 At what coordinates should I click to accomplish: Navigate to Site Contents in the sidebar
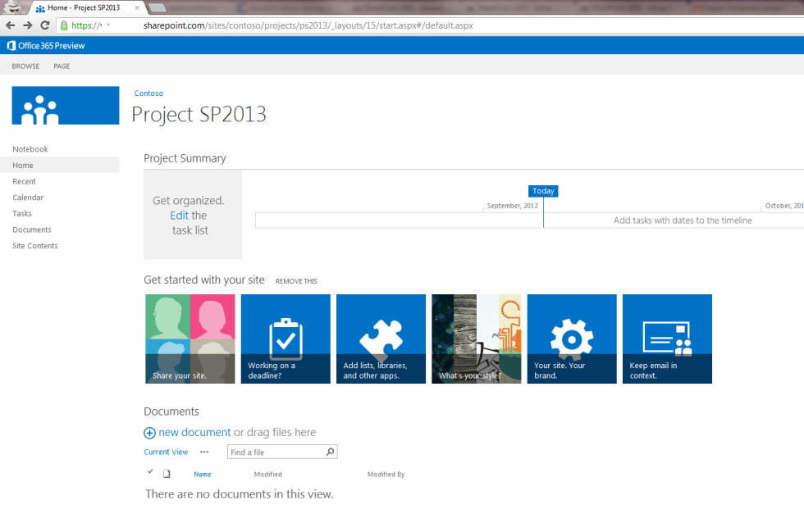click(34, 245)
